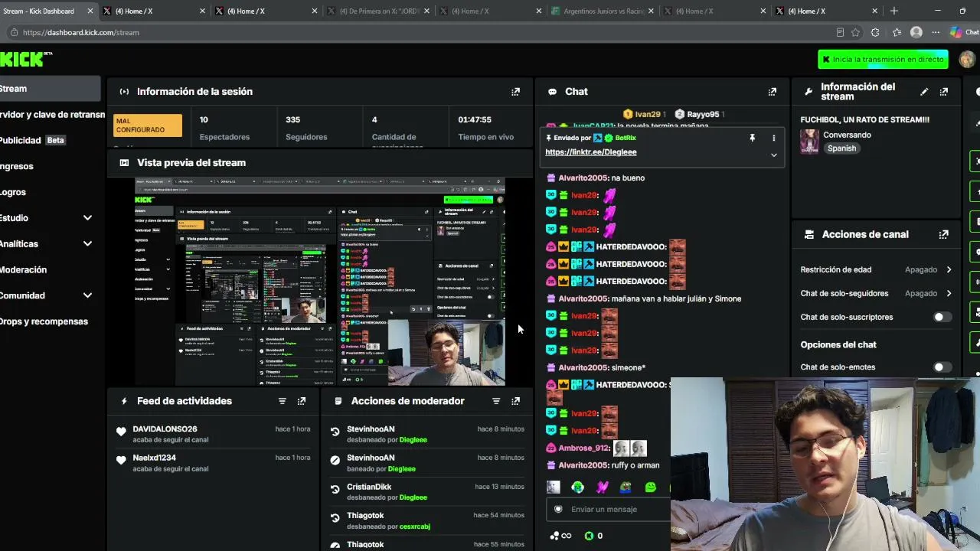The image size is (980, 551).
Task: Toggle Chat de solo-suscriptores
Action: (942, 317)
